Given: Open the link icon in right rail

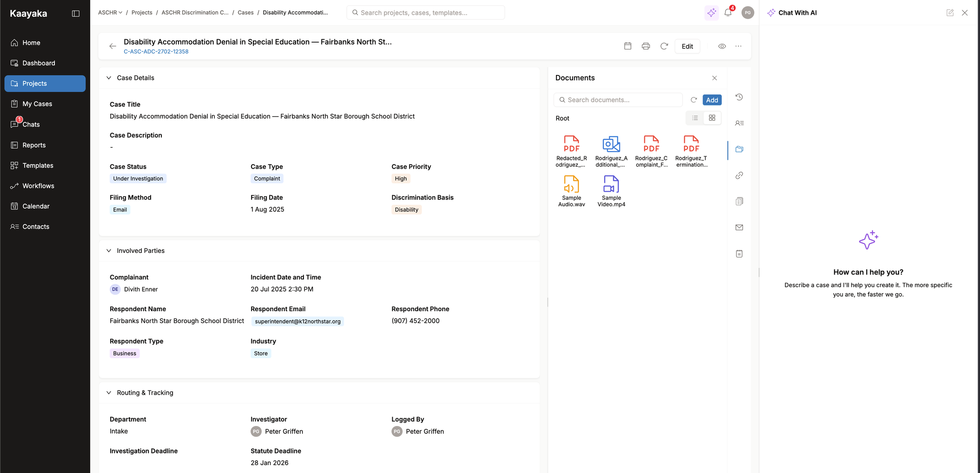Looking at the screenshot, I should [739, 175].
